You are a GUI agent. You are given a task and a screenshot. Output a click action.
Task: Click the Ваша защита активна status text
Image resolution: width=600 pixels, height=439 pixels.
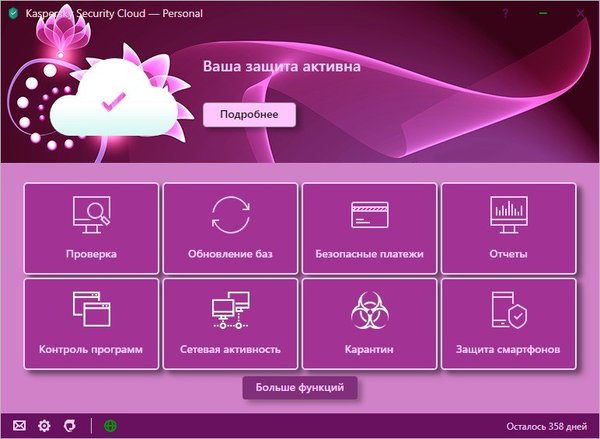282,66
